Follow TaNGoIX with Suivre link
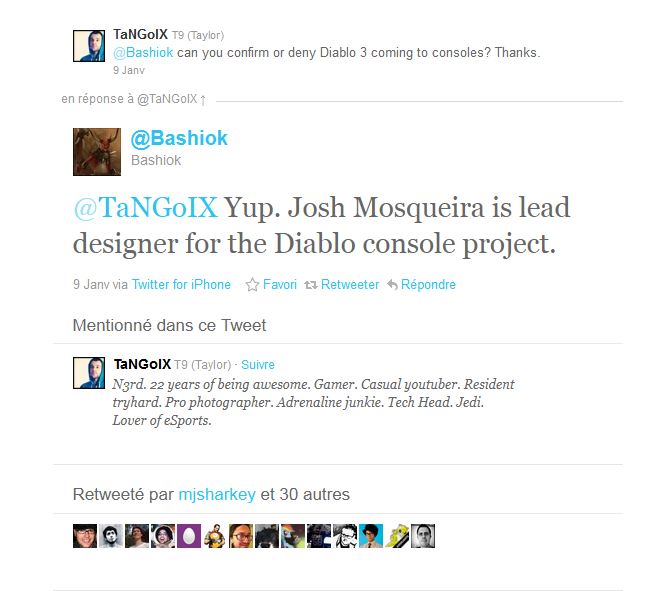This screenshot has height=591, width=658. click(258, 365)
